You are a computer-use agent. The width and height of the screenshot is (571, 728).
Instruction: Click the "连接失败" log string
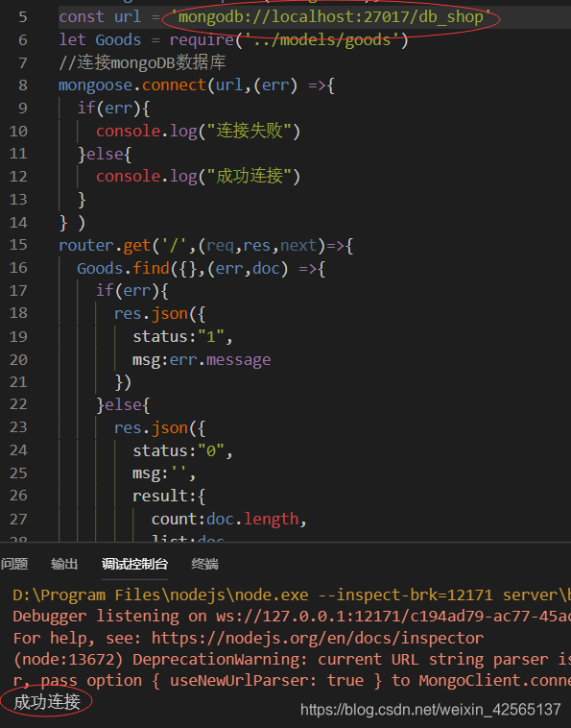pos(250,131)
